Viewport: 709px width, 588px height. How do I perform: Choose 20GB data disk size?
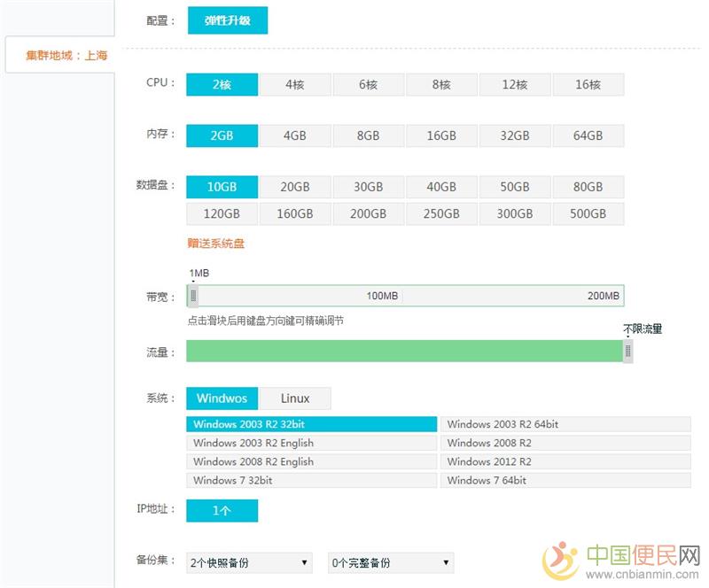click(295, 187)
